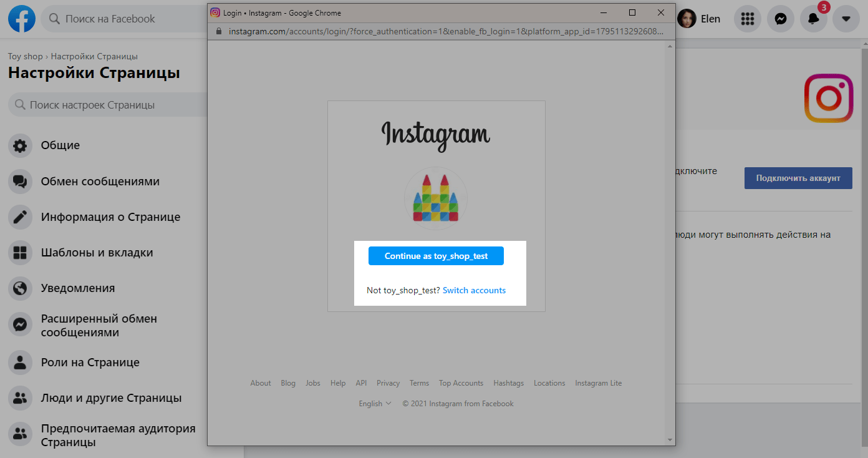
Task: Open the API footer link
Action: [361, 383]
